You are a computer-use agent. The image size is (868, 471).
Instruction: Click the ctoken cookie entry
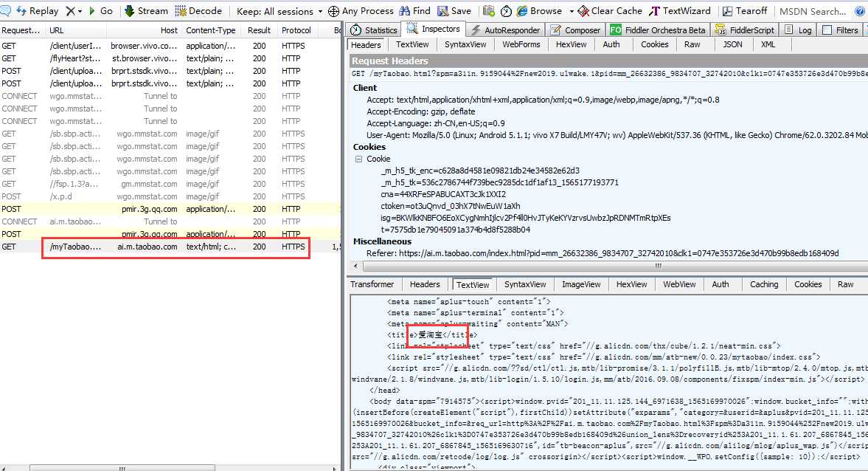(450, 206)
